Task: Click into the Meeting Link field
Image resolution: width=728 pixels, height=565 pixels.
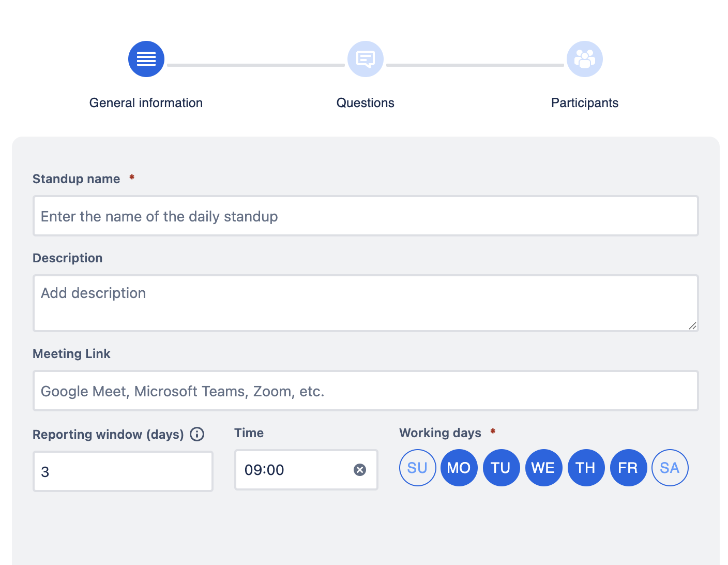Action: click(366, 391)
